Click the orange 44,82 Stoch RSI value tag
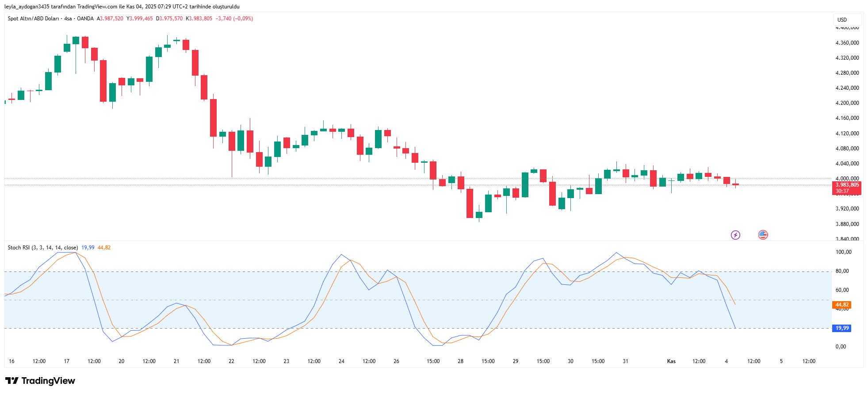The image size is (868, 394). 842,305
